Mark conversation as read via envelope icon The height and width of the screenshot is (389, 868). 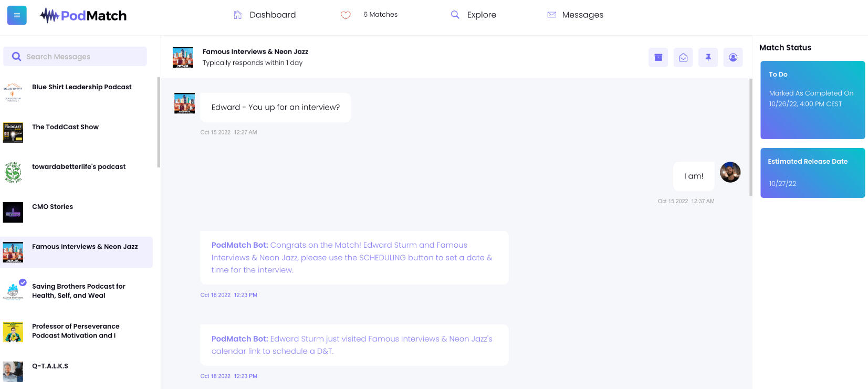point(683,57)
